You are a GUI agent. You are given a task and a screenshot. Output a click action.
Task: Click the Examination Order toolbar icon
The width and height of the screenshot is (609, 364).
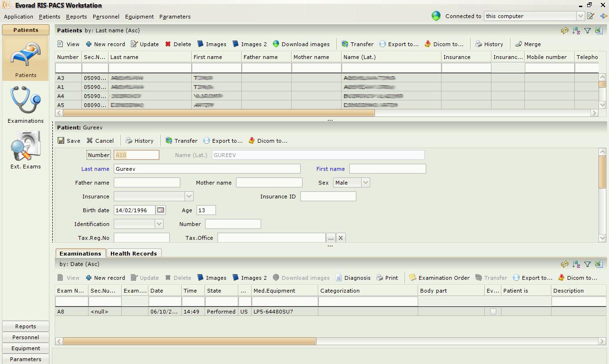click(x=413, y=278)
